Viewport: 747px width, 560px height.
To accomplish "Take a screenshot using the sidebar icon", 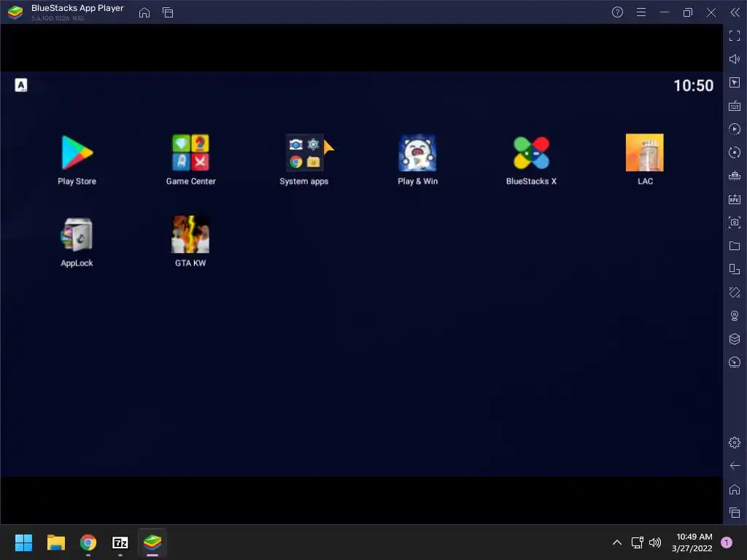I will [x=735, y=222].
